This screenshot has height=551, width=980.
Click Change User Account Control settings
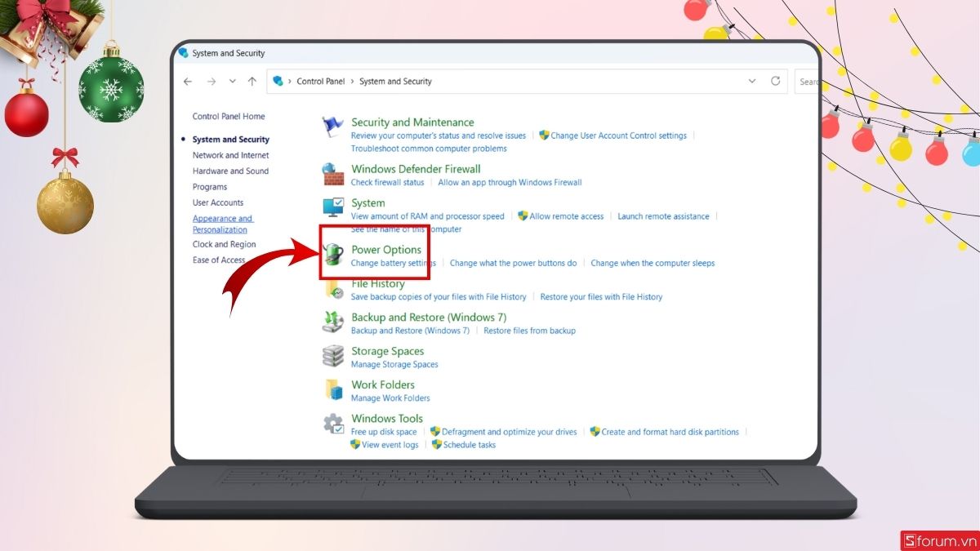point(618,136)
